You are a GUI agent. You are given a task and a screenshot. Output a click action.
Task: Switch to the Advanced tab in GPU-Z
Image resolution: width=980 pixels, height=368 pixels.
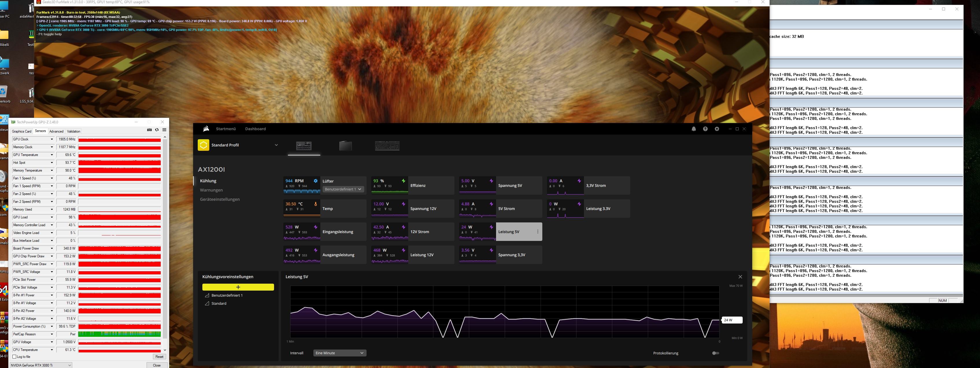tap(56, 131)
